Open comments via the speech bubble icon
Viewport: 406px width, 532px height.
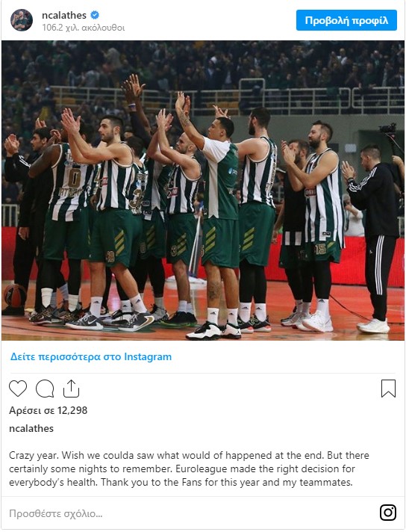[x=45, y=389]
